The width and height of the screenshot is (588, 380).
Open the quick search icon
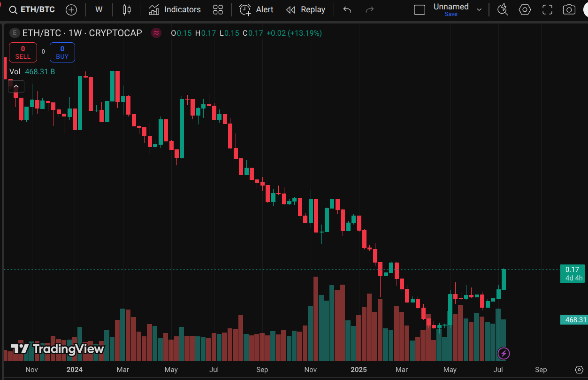503,9
